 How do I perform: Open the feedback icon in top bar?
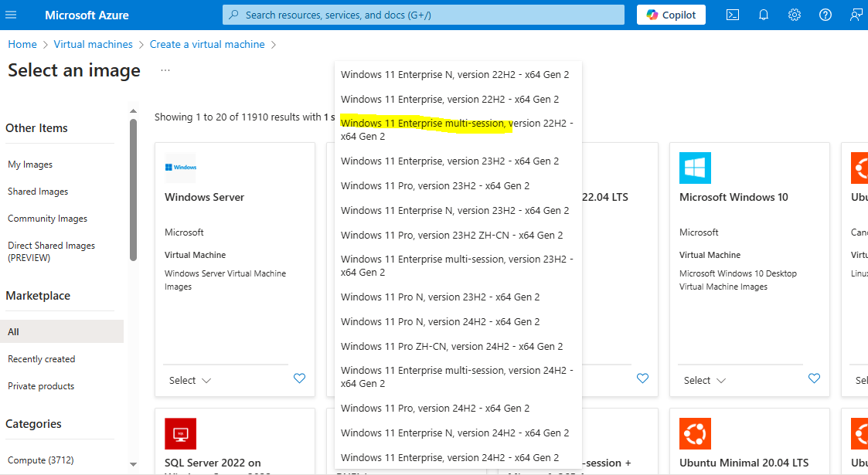(856, 15)
